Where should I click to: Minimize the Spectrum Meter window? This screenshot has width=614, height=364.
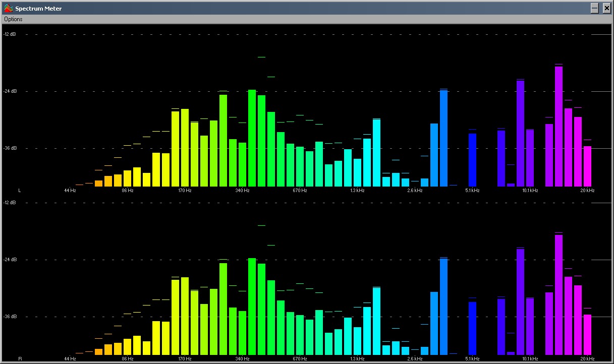pyautogui.click(x=595, y=8)
